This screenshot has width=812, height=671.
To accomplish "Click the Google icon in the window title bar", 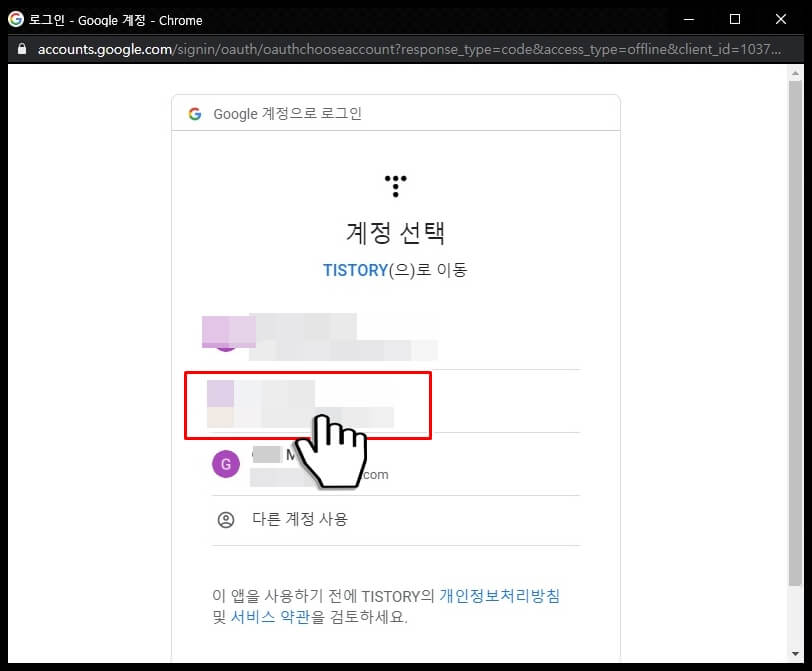I will coord(16,19).
